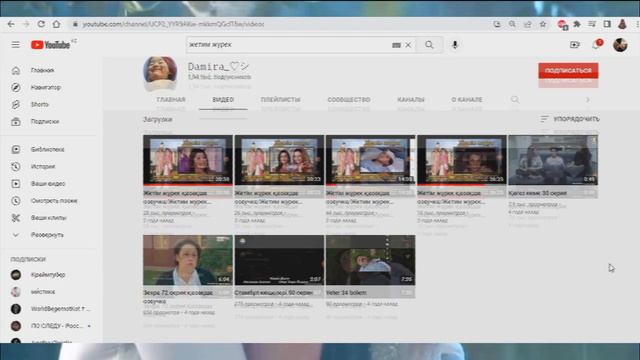
Task: Open browser profile avatar
Action: [x=622, y=24]
